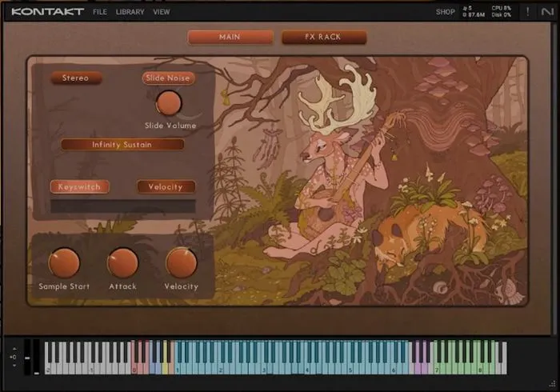Click the green key labeled 7
The width and height of the screenshot is (560, 392).
click(437, 369)
